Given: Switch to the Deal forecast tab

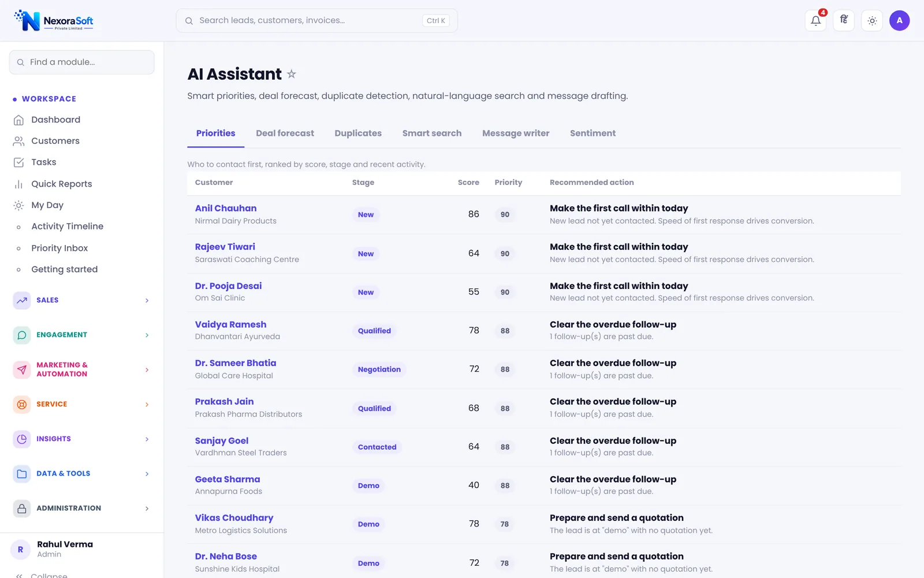Looking at the screenshot, I should (x=285, y=134).
